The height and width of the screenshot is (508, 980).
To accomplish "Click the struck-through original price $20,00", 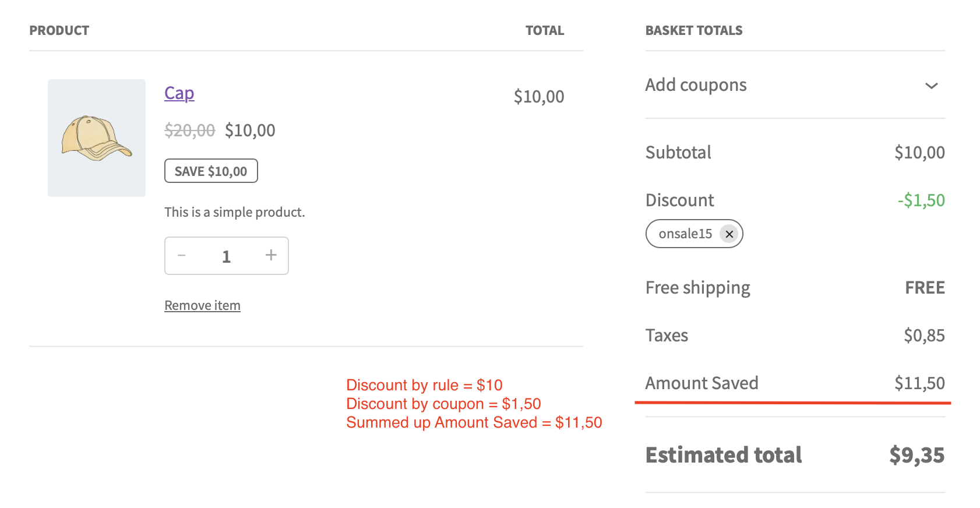I will point(190,130).
